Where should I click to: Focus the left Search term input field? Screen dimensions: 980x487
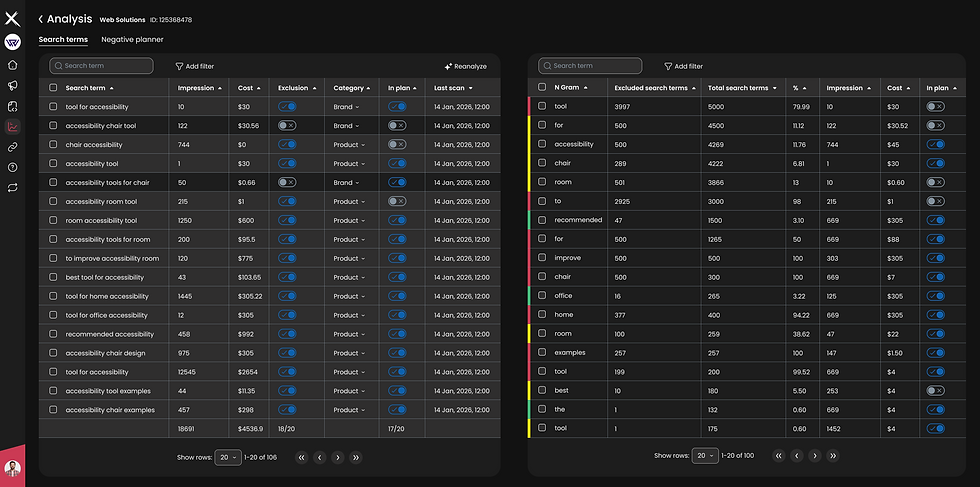pos(101,66)
